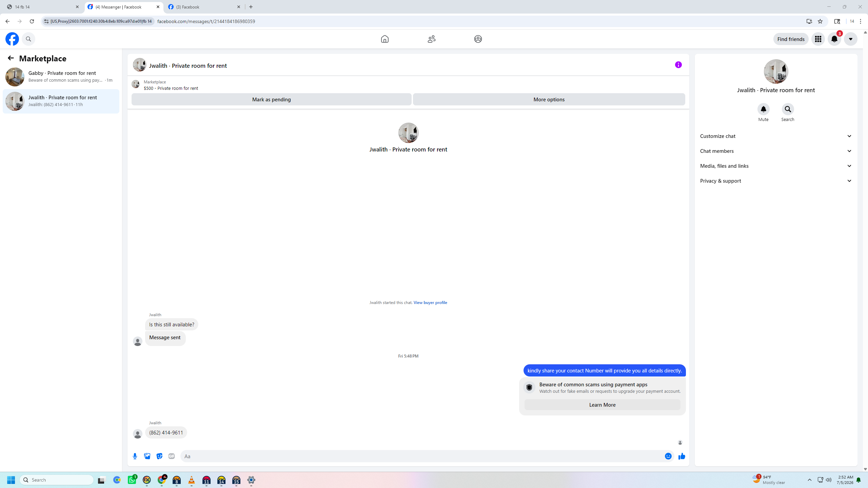This screenshot has width=868, height=488.
Task: View site information icon in address bar
Action: click(x=46, y=21)
